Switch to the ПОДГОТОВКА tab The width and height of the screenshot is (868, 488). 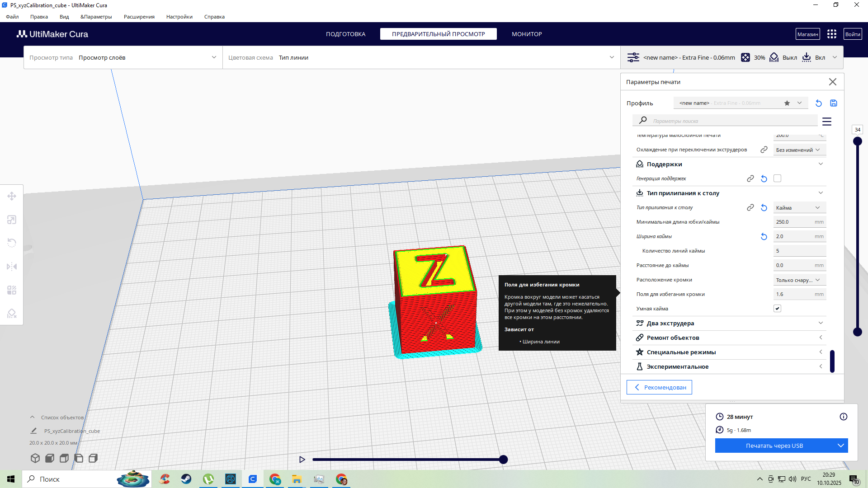(x=345, y=34)
